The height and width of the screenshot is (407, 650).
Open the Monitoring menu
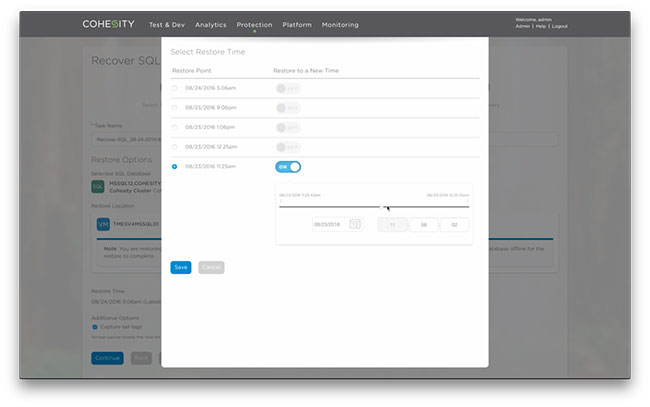click(340, 24)
